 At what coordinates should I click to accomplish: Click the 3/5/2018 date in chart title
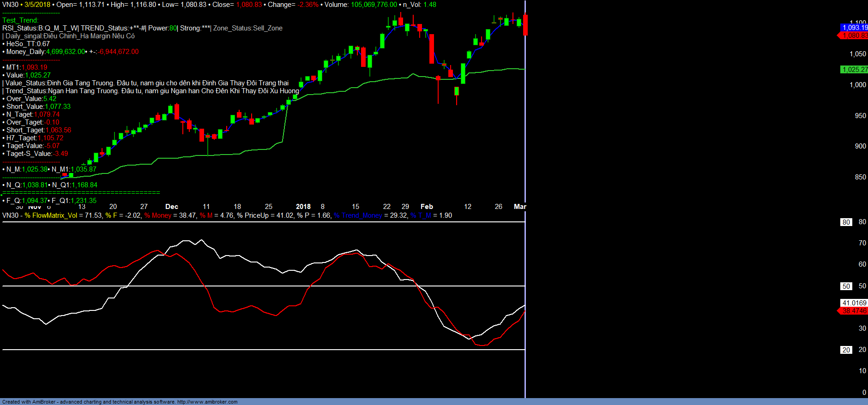(x=37, y=5)
